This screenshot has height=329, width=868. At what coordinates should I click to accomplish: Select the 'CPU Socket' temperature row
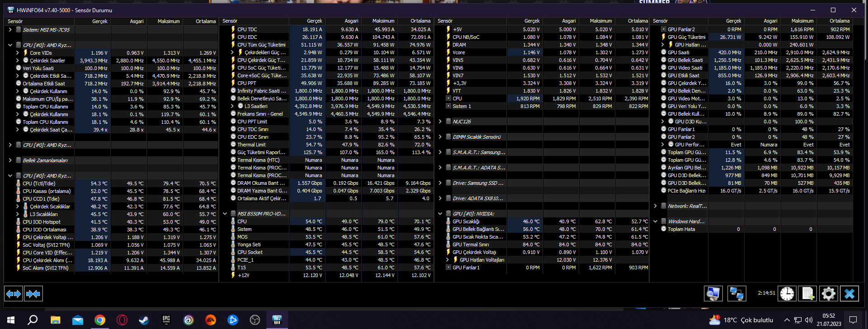pyautogui.click(x=326, y=252)
